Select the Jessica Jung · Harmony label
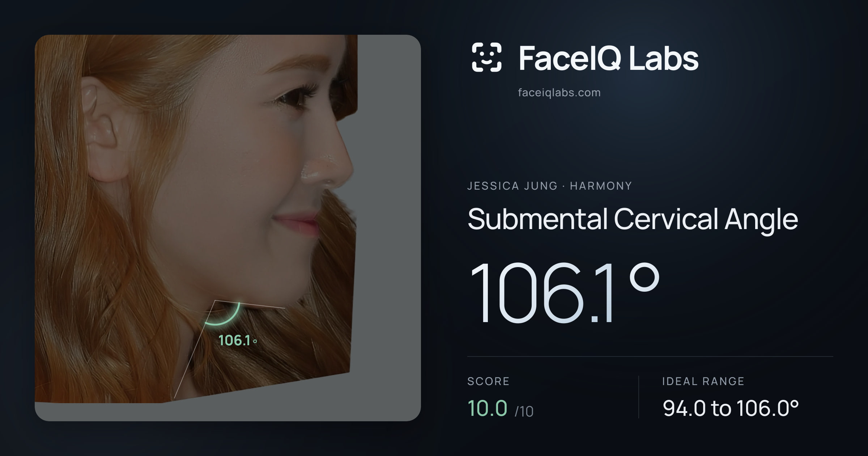 click(x=549, y=186)
